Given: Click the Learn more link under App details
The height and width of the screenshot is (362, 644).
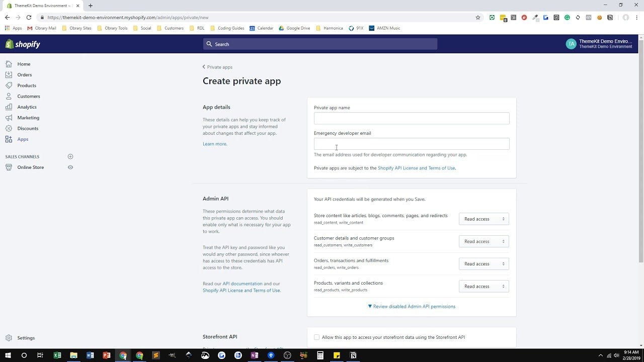Looking at the screenshot, I should [x=214, y=144].
